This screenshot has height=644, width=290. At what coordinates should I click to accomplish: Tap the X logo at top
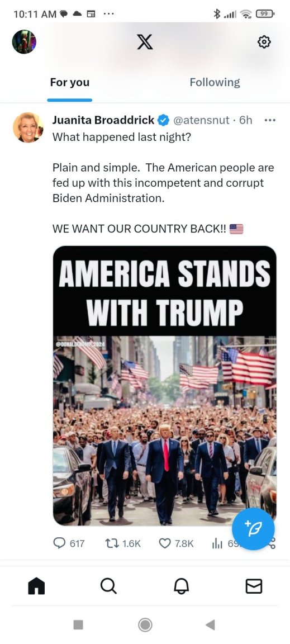coord(145,42)
